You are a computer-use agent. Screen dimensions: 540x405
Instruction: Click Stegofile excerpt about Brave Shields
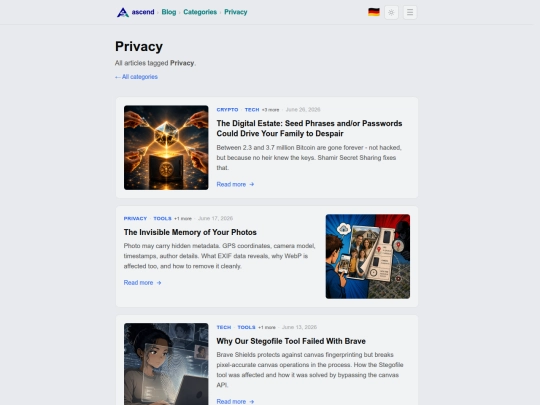[310, 370]
